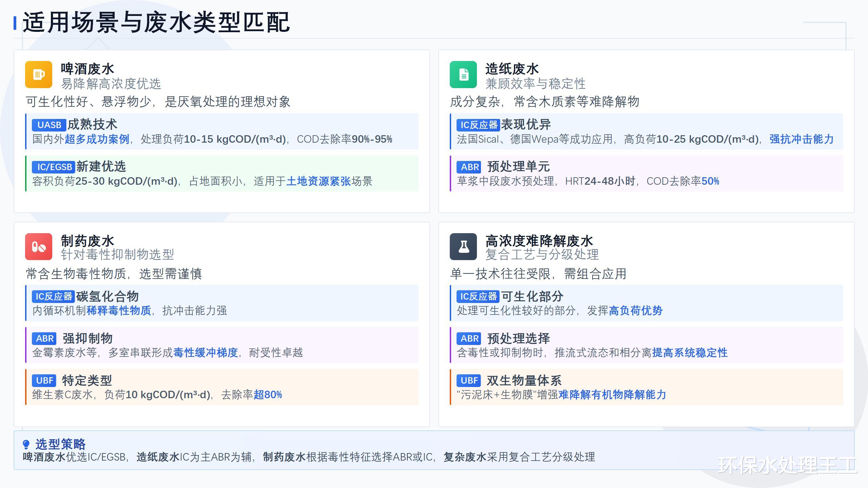Screen dimensions: 868x488
Task: Click the slide title 适用场景与废水类型匹配
Action: [156, 22]
